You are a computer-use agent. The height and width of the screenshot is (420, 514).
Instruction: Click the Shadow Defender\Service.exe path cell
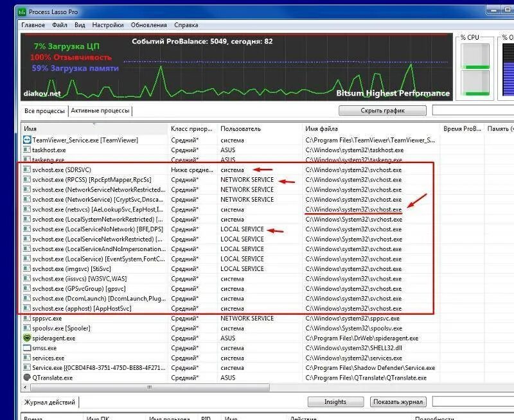pos(370,367)
